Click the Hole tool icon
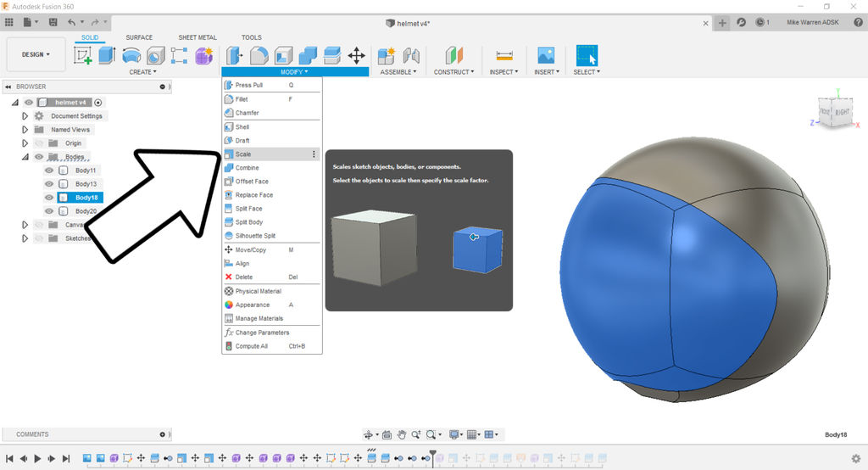The width and height of the screenshot is (868, 470). pyautogui.click(x=156, y=55)
